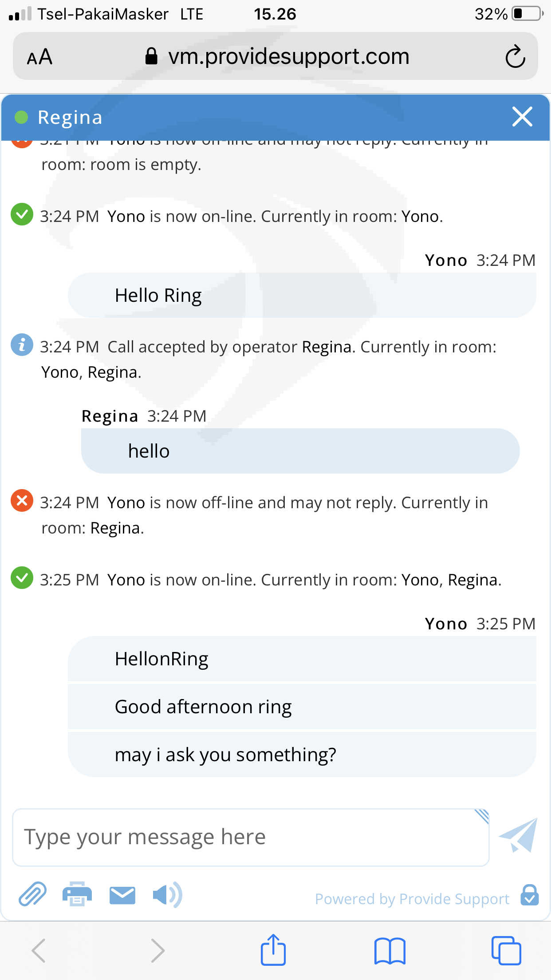Open the Powered by Provide Support link

(412, 899)
